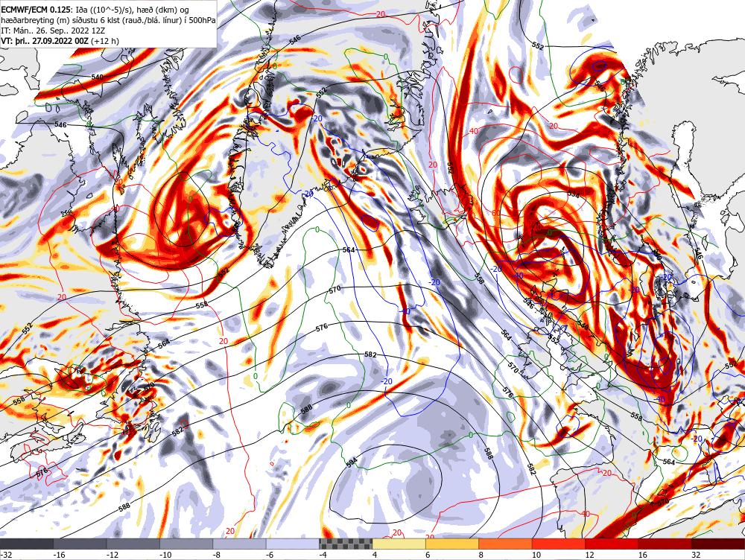Click the "-32" legend value

[6, 555]
